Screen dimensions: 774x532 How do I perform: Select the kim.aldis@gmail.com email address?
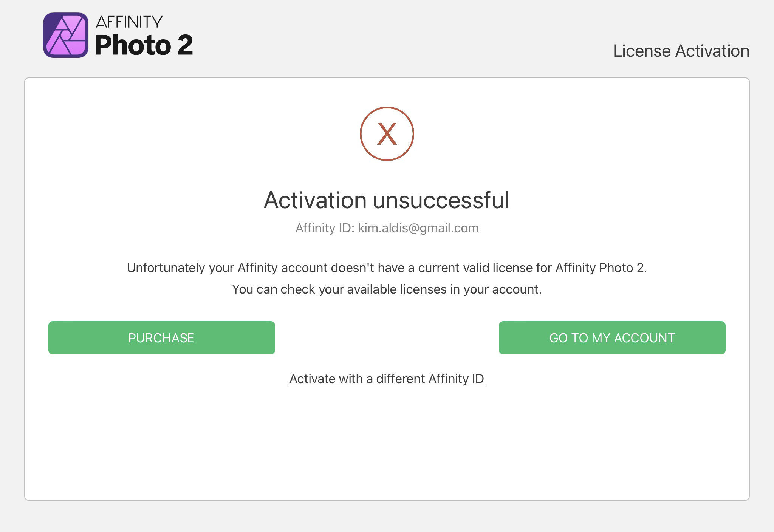coord(418,228)
